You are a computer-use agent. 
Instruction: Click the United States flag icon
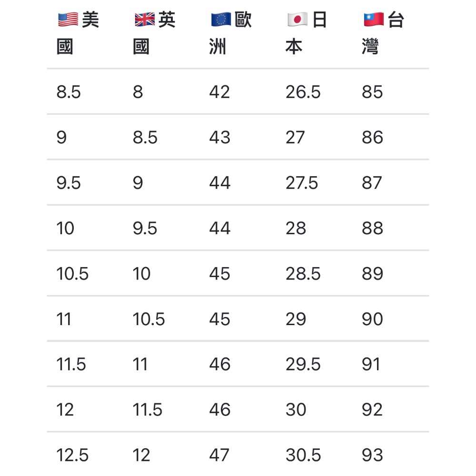click(68, 20)
